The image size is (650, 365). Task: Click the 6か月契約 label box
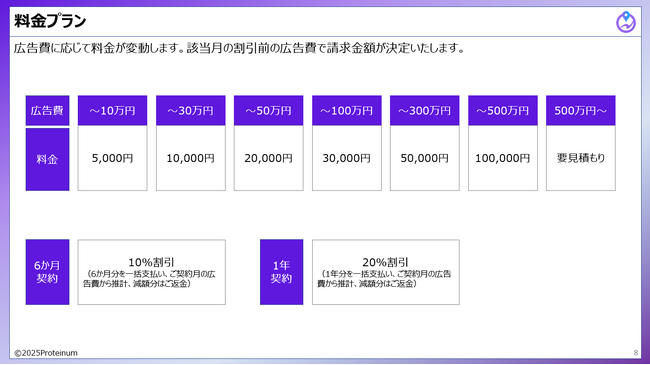point(47,272)
